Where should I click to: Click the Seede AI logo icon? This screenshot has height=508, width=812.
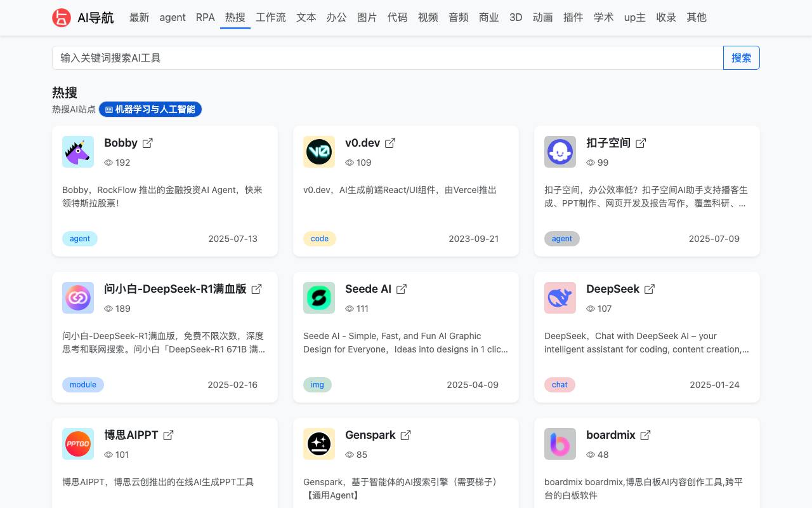tap(319, 298)
